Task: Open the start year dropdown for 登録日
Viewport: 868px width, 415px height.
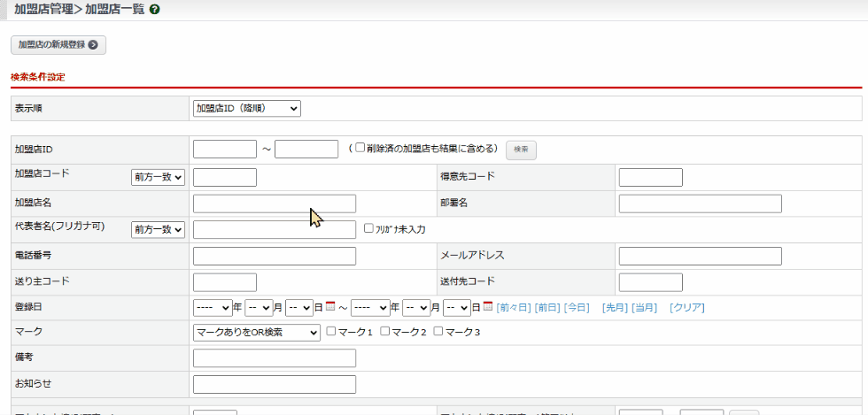Action: [213, 308]
